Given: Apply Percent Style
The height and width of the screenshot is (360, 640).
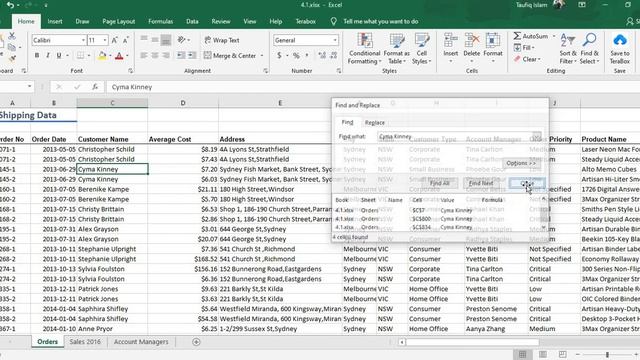Looking at the screenshot, I should click(x=296, y=56).
